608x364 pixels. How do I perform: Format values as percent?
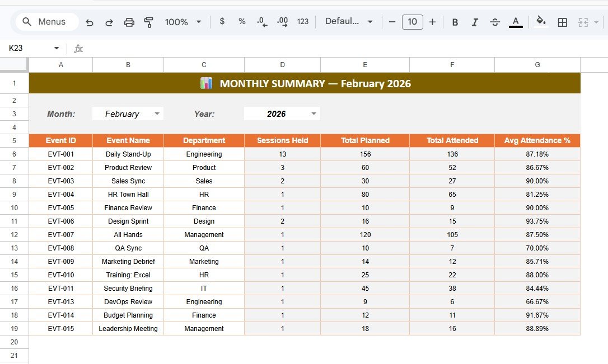point(242,22)
